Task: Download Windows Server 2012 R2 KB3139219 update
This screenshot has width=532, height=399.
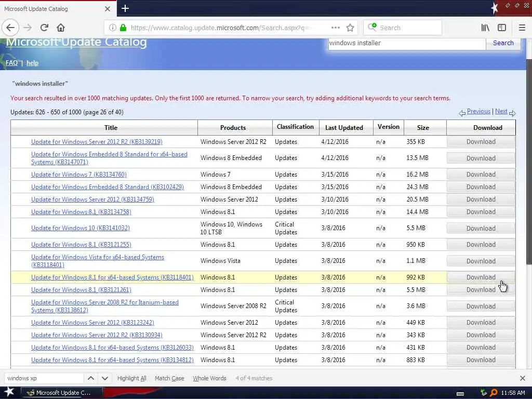Action: (x=481, y=141)
